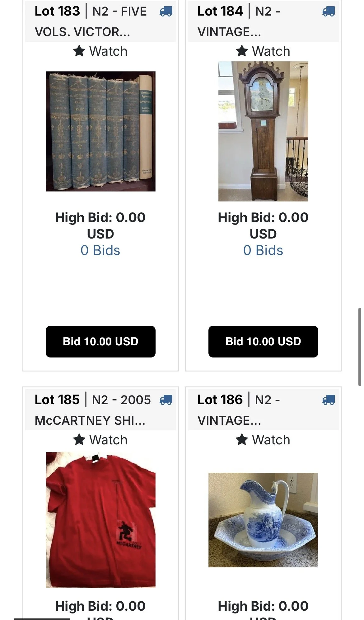The width and height of the screenshot is (364, 620).
Task: Place the 10.00 USD bid on Lot 184
Action: tap(263, 342)
